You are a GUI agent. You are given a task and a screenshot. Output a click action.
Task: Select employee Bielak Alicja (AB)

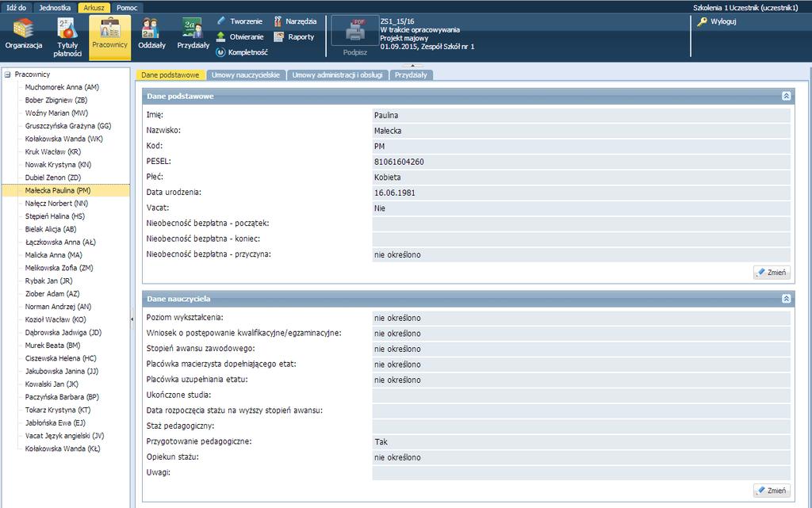[x=51, y=230]
